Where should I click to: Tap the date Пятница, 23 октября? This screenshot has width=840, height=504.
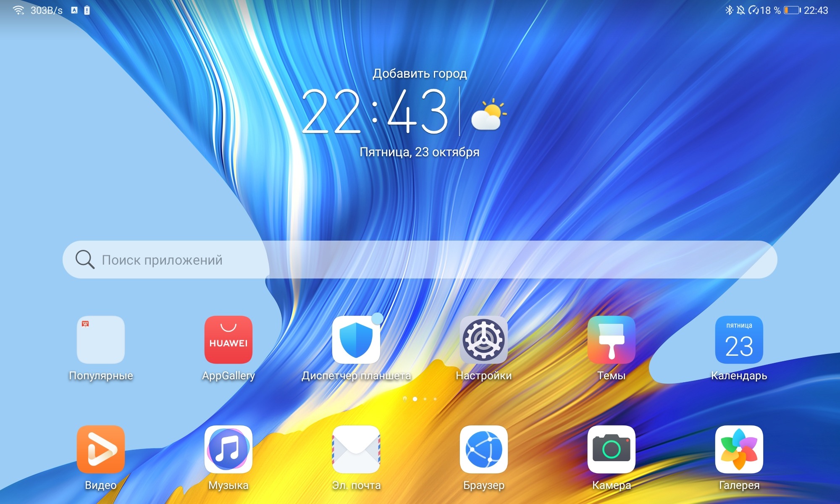point(419,152)
